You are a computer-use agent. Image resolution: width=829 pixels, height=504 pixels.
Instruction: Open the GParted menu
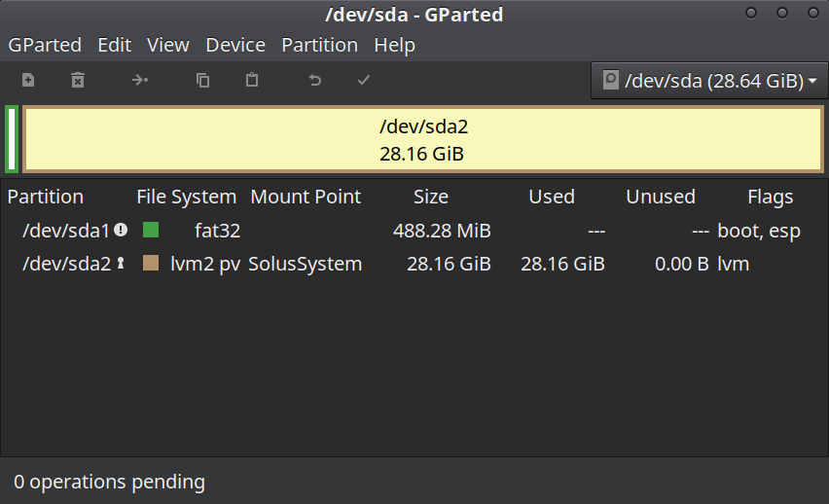coord(45,45)
